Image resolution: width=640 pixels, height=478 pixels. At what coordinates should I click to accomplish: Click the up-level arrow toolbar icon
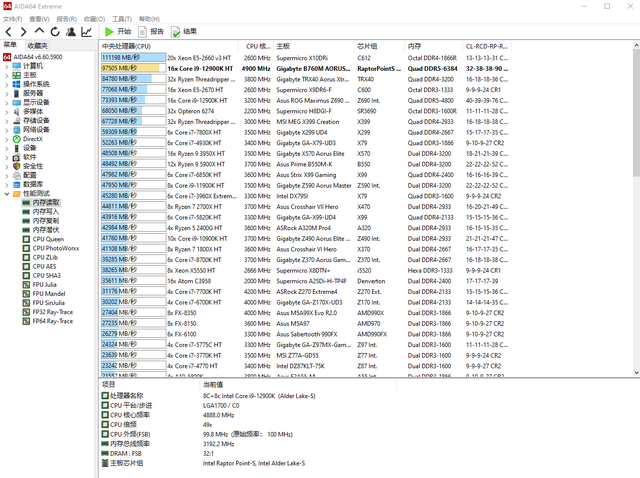pos(39,31)
